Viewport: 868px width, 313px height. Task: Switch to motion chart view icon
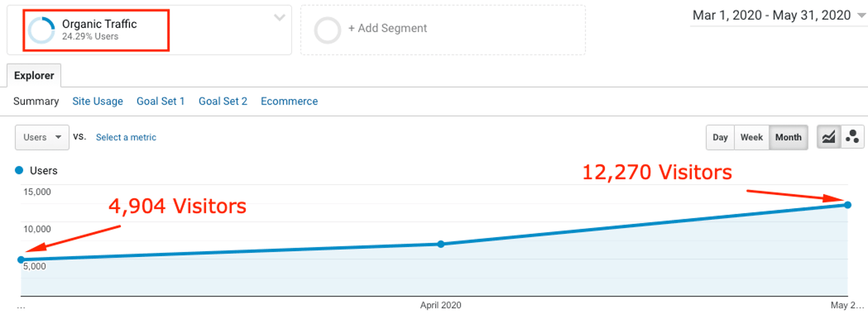pyautogui.click(x=852, y=137)
